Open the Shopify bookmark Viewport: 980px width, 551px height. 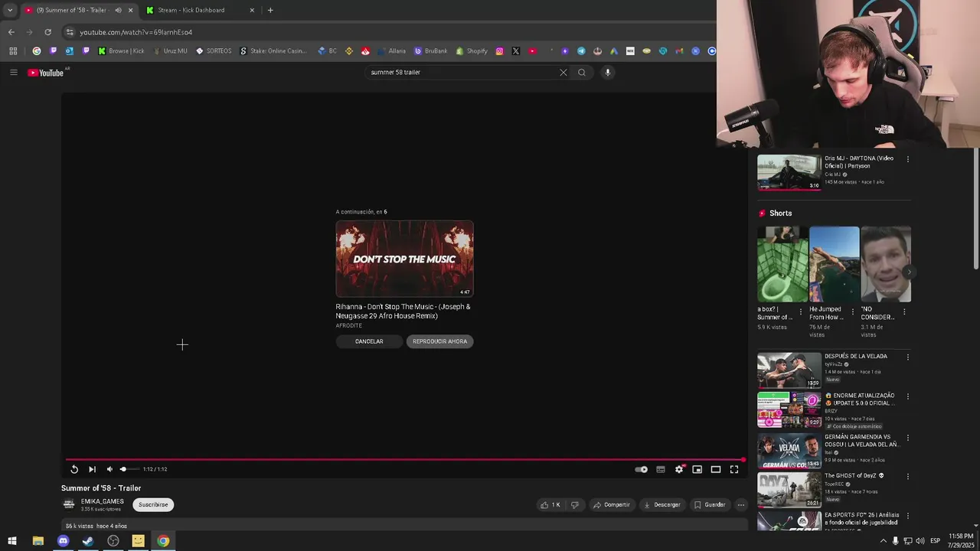coord(472,51)
